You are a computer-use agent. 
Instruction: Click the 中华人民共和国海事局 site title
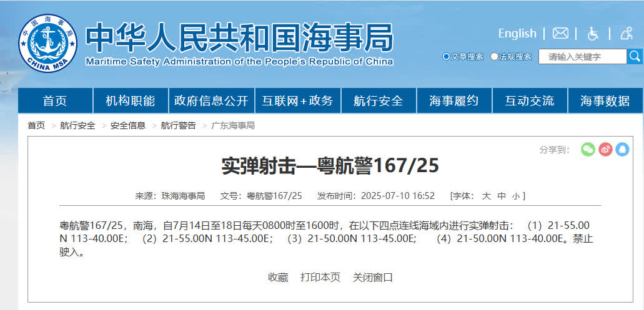pos(239,37)
